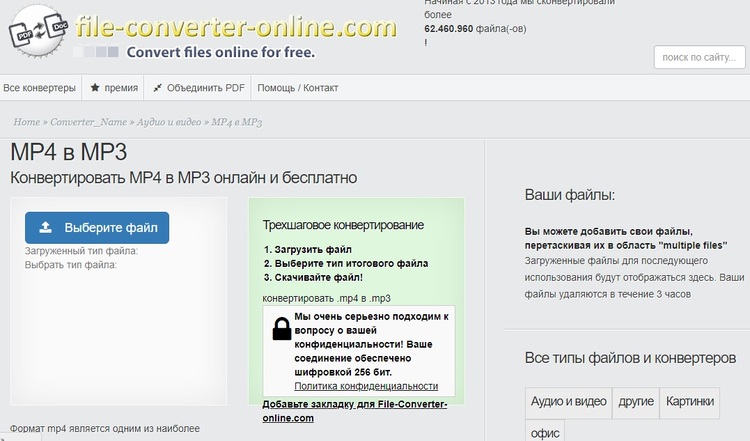Select the Картинки category tab
750x441 pixels.
coord(690,401)
